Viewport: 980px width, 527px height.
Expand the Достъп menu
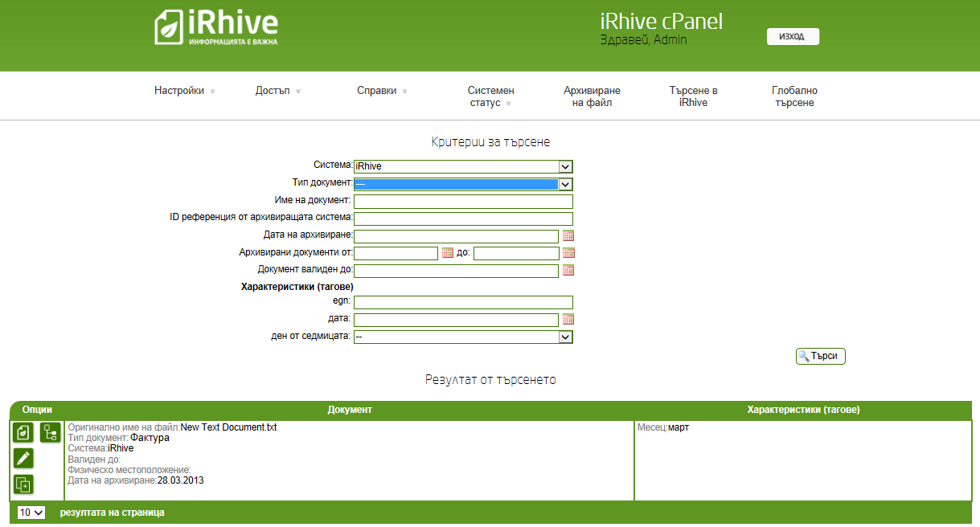[278, 91]
